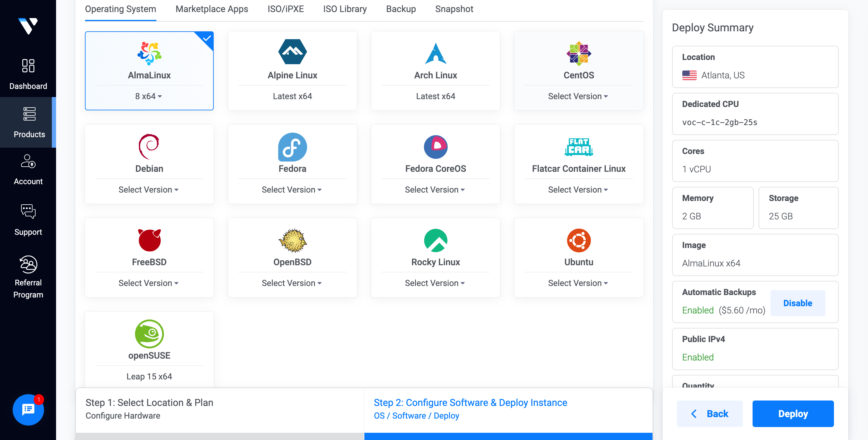
Task: Open the Support section icon
Action: point(28,212)
